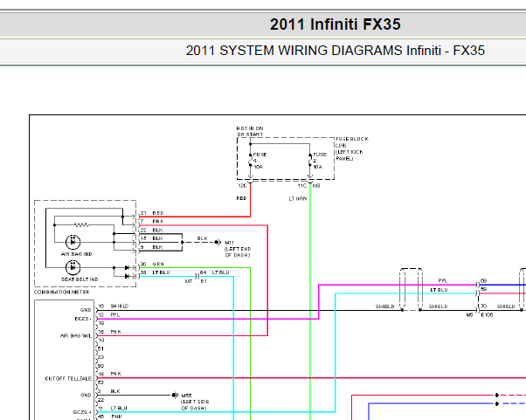Click the 'M6' connector label
Image resolution: width=526 pixels, height=420 pixels.
pos(470,315)
